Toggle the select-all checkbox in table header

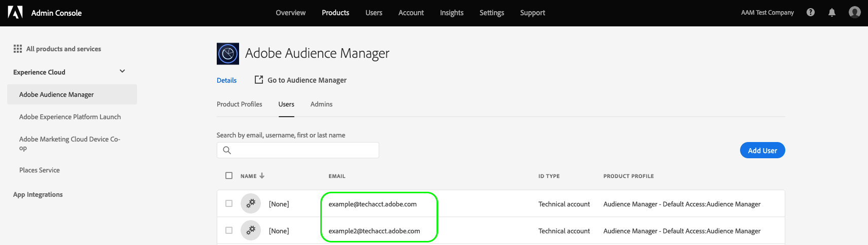pyautogui.click(x=229, y=176)
